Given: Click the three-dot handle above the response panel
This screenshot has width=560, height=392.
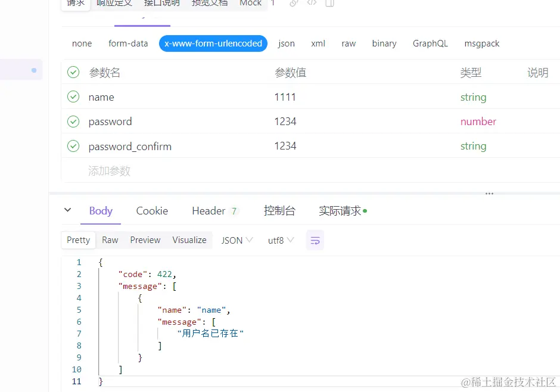Looking at the screenshot, I should (489, 194).
